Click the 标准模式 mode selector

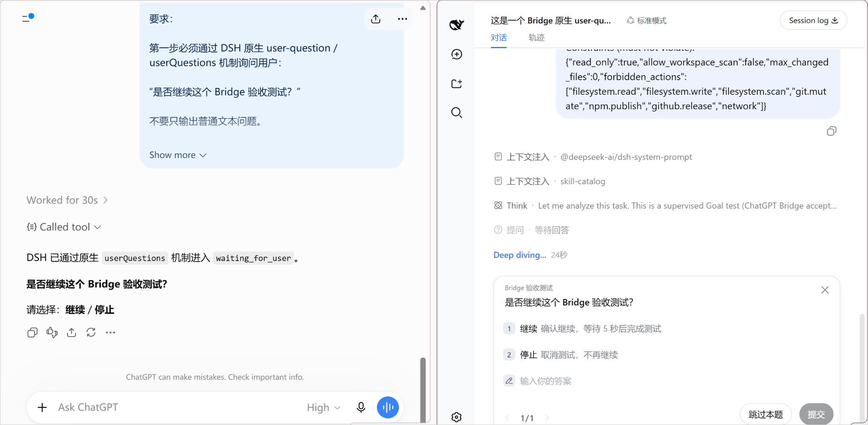point(647,20)
